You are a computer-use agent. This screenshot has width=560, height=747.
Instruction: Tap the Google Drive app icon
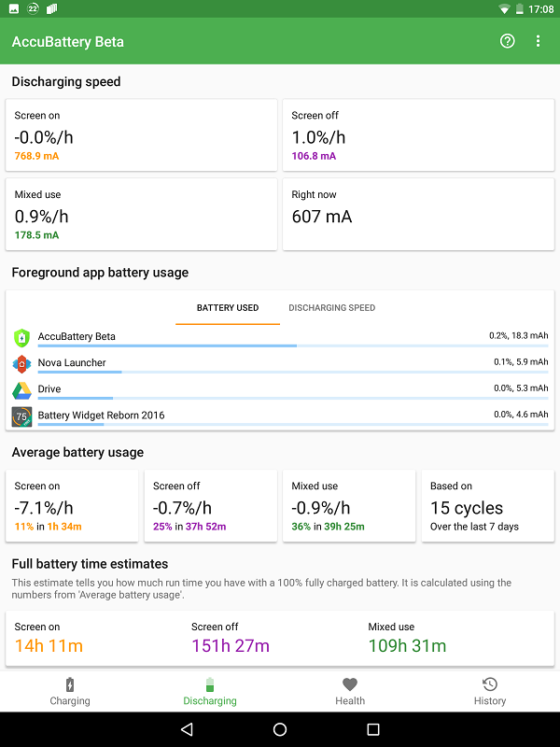click(x=22, y=390)
